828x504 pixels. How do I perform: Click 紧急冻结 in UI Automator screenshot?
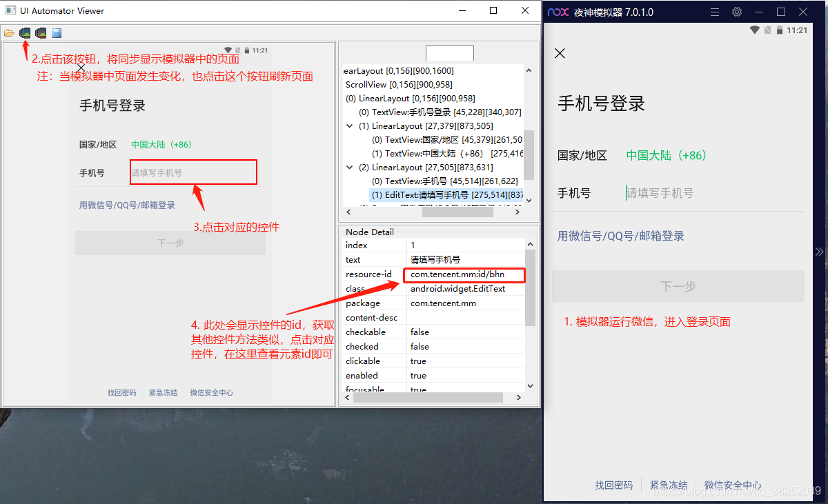click(x=163, y=393)
